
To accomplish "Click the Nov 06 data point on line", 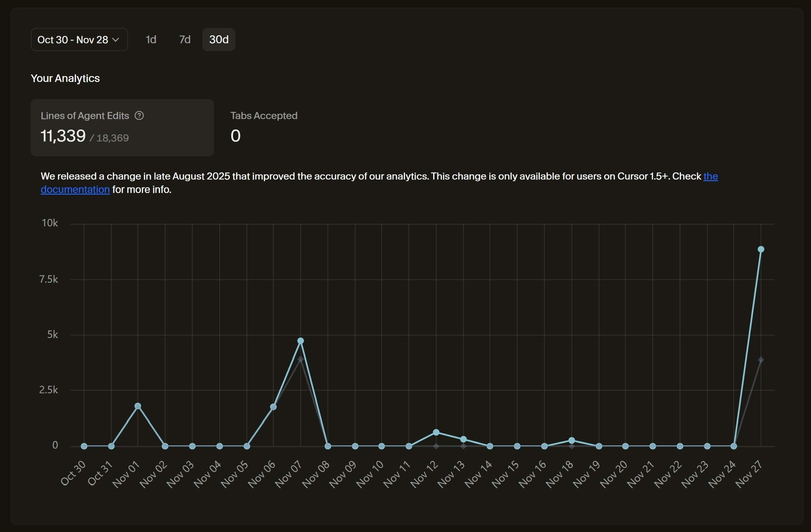I will tap(273, 407).
